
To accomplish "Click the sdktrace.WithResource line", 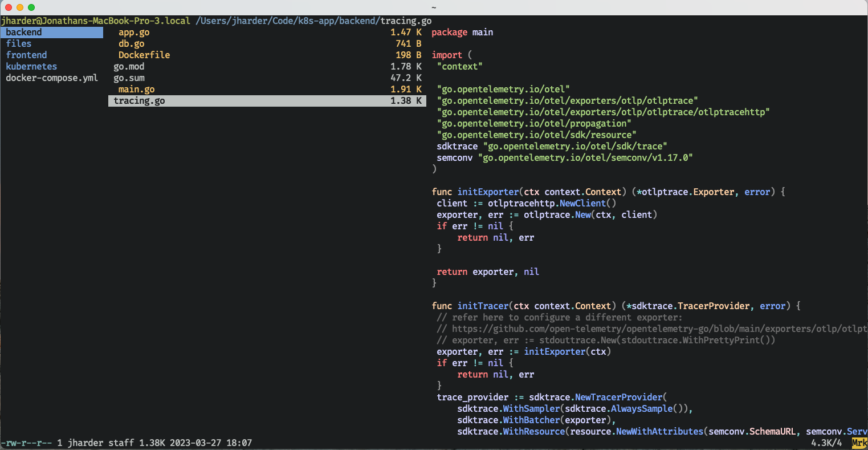I will coord(662,432).
